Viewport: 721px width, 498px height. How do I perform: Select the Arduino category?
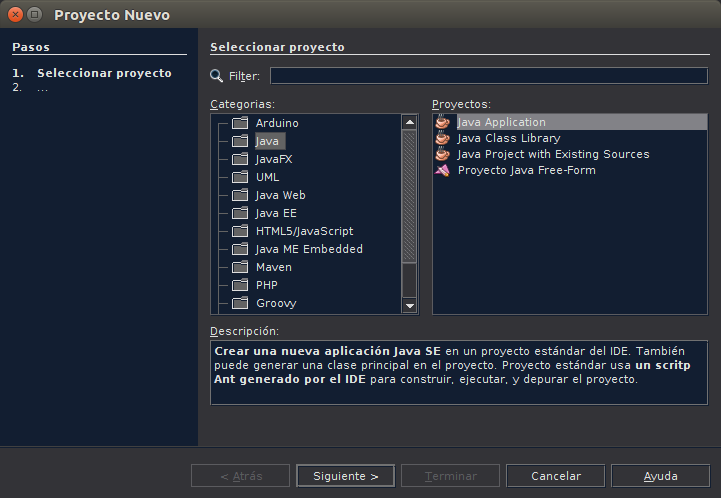[x=277, y=123]
